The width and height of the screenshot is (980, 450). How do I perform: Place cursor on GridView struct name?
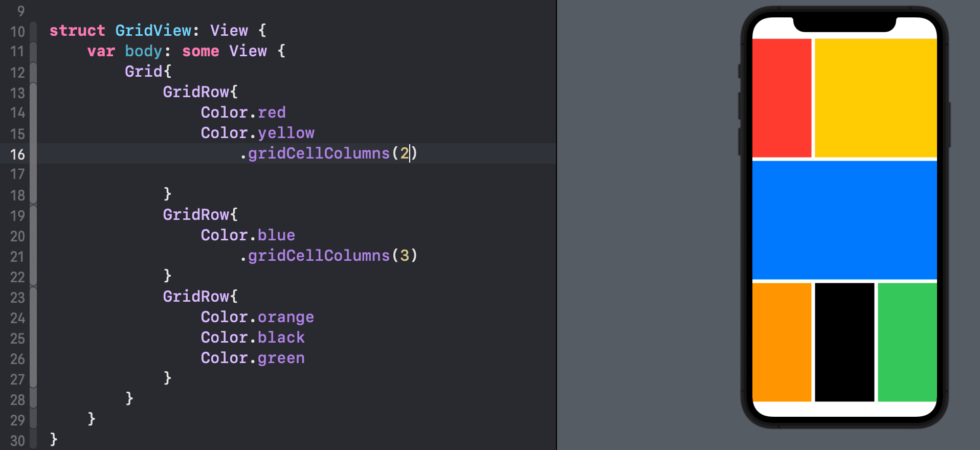[x=153, y=31]
